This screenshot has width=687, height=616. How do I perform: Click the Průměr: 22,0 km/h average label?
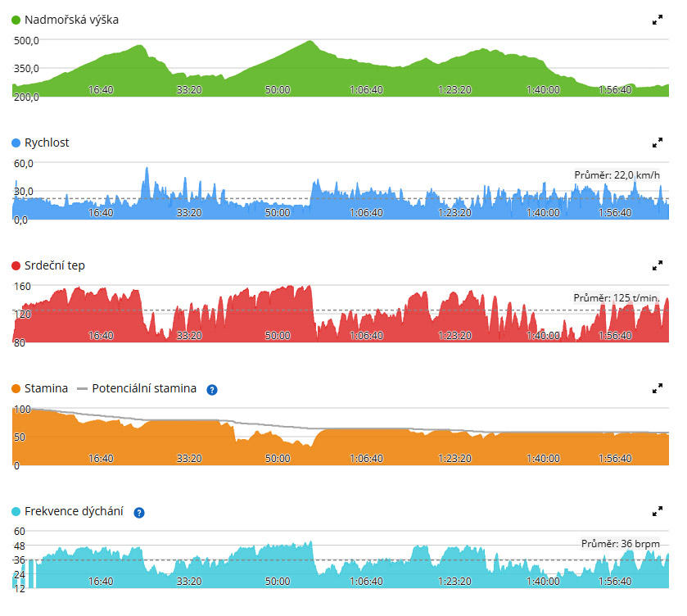(617, 175)
